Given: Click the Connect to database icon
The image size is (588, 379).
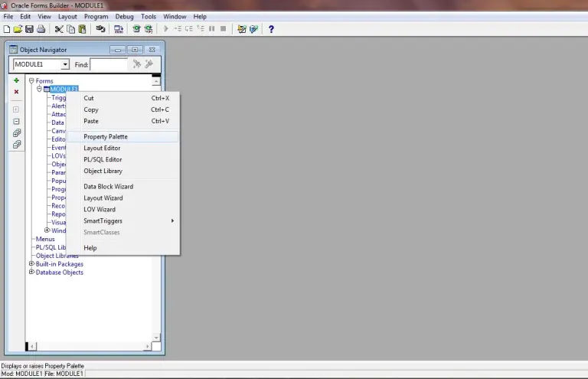Looking at the screenshot, I should (100, 29).
